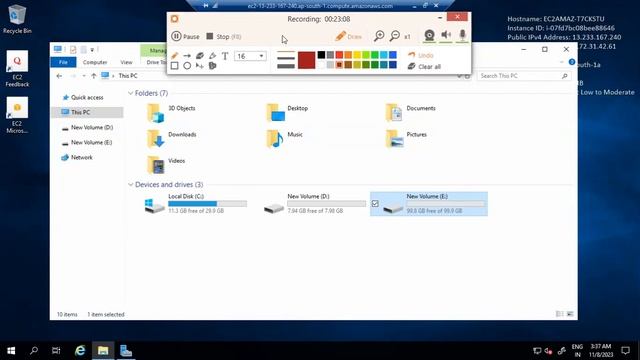Expand the Explorer ribbon chevron

click(562, 62)
